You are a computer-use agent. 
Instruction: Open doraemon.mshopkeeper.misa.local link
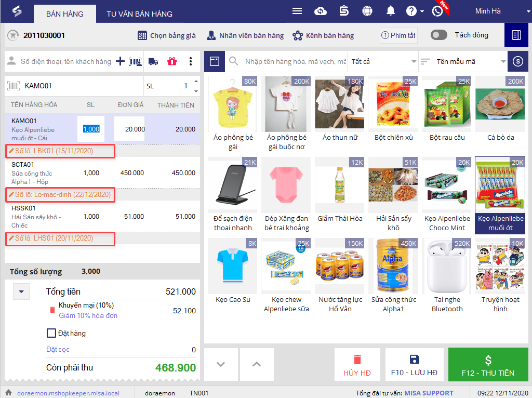point(68,393)
